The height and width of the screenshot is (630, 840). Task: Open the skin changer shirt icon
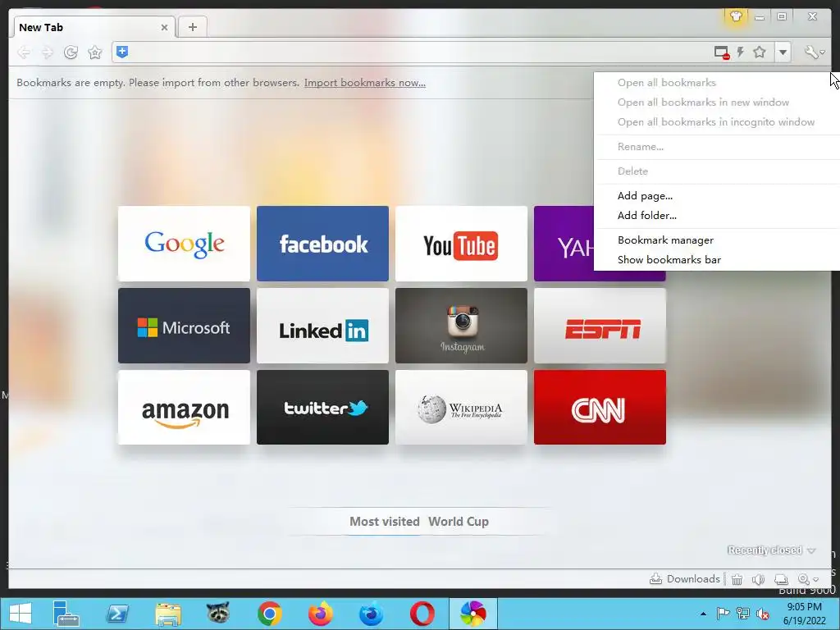pyautogui.click(x=736, y=16)
